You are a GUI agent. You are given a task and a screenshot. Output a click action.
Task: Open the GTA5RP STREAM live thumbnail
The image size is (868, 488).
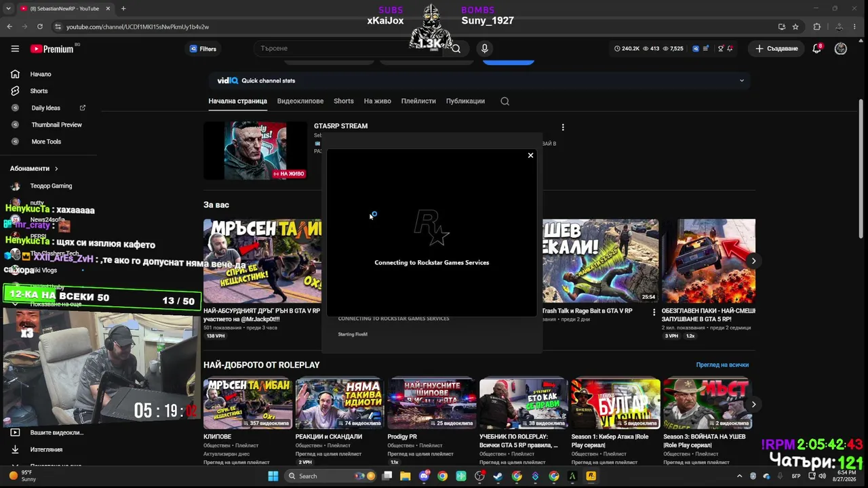point(256,151)
